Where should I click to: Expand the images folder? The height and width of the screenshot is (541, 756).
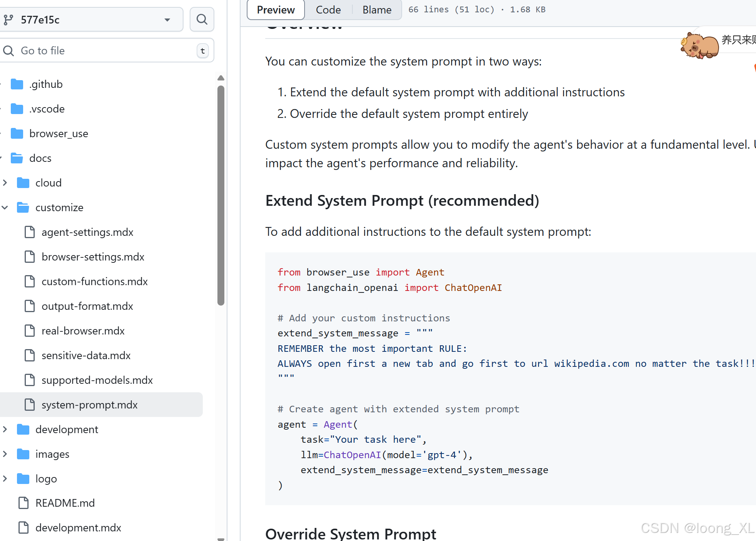tap(5, 454)
